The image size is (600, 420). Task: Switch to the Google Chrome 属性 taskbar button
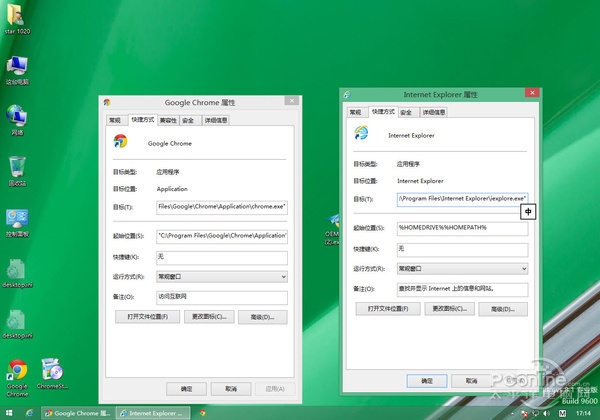point(78,413)
